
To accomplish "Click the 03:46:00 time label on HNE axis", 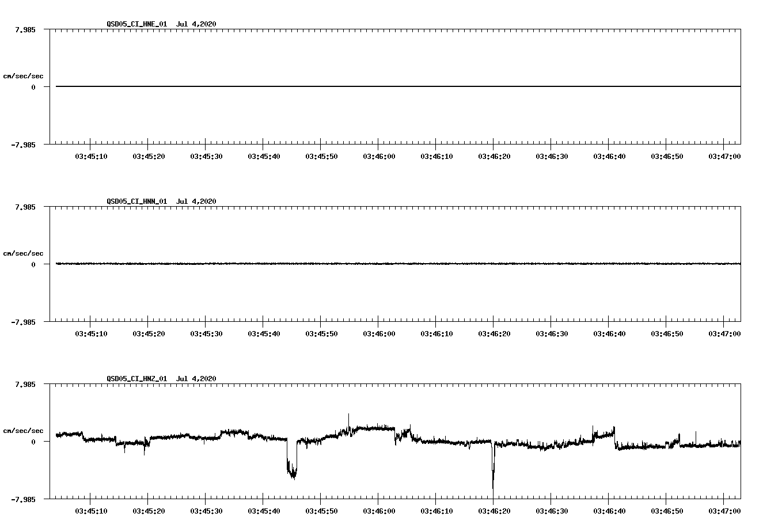I will pyautogui.click(x=379, y=156).
